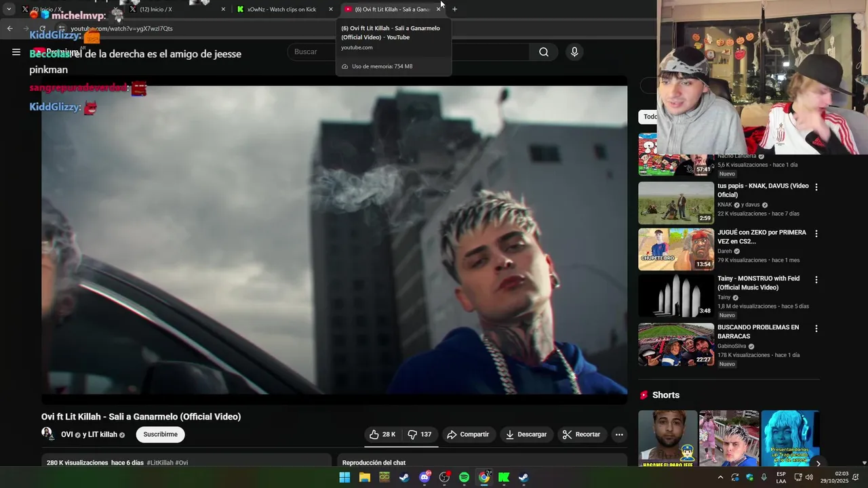Select the Ovi ft Lit Killah YouTube tab
Viewport: 868px width, 488px height.
tap(393, 9)
